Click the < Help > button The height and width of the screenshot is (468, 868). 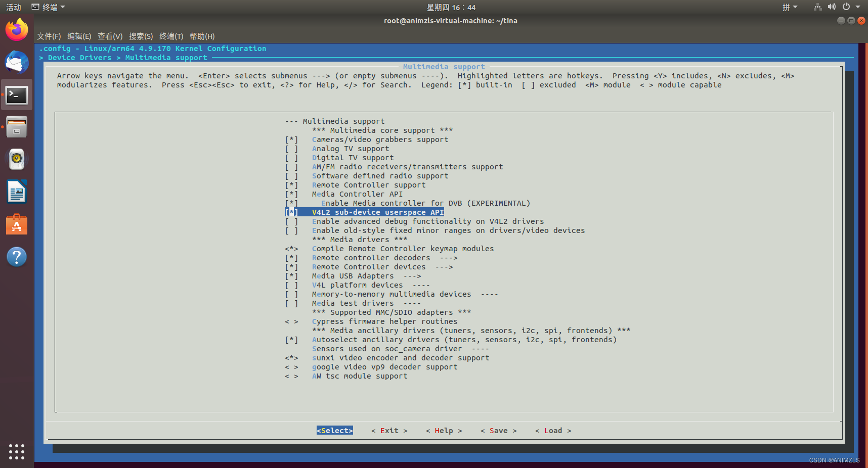[444, 431]
